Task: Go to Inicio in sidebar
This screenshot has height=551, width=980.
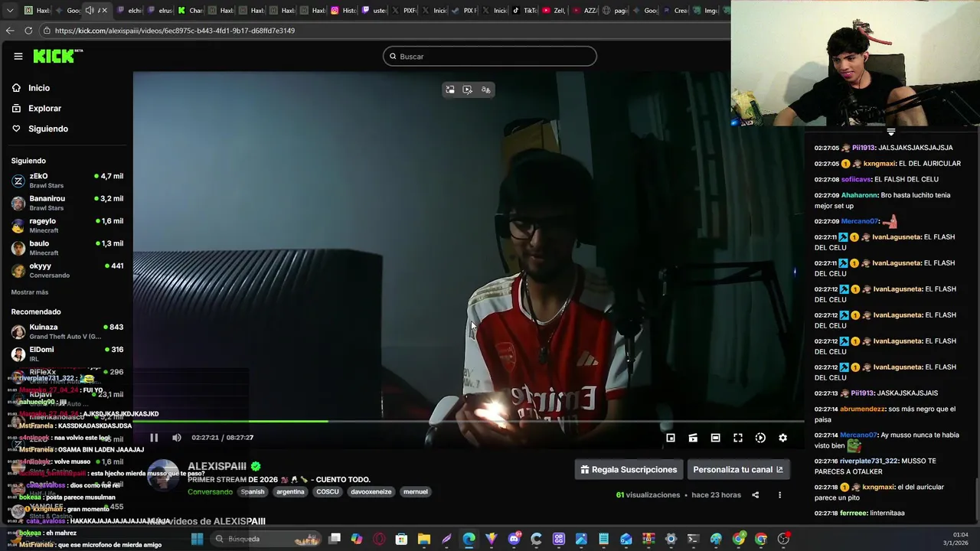Action: tap(31, 88)
